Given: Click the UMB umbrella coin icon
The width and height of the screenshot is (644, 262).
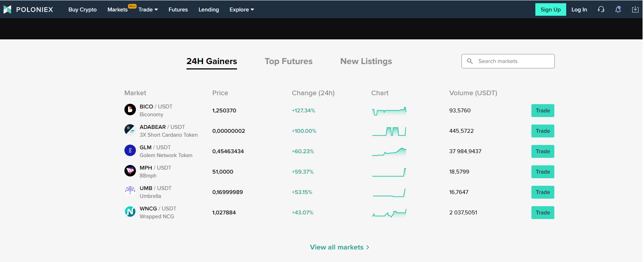Looking at the screenshot, I should coord(130,190).
